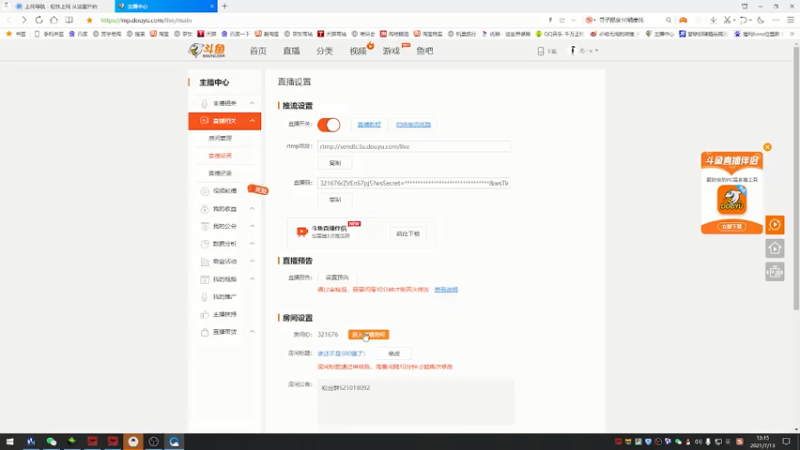Click the browser downloads icon in toolbar
Viewport: 800px width, 450px height.
713,20
